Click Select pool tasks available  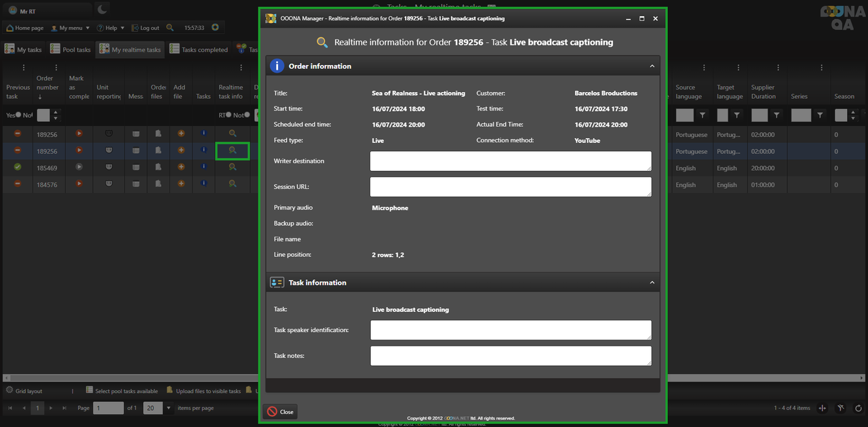tap(126, 391)
